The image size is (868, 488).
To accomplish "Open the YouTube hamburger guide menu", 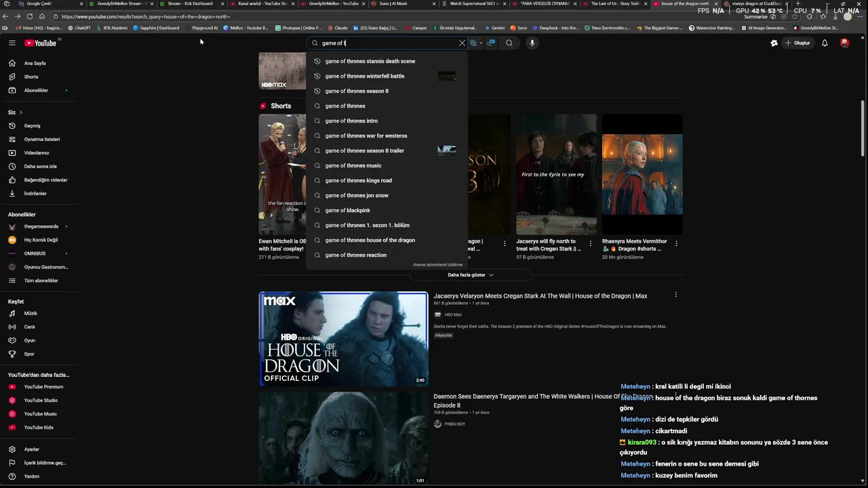I will tap(12, 43).
